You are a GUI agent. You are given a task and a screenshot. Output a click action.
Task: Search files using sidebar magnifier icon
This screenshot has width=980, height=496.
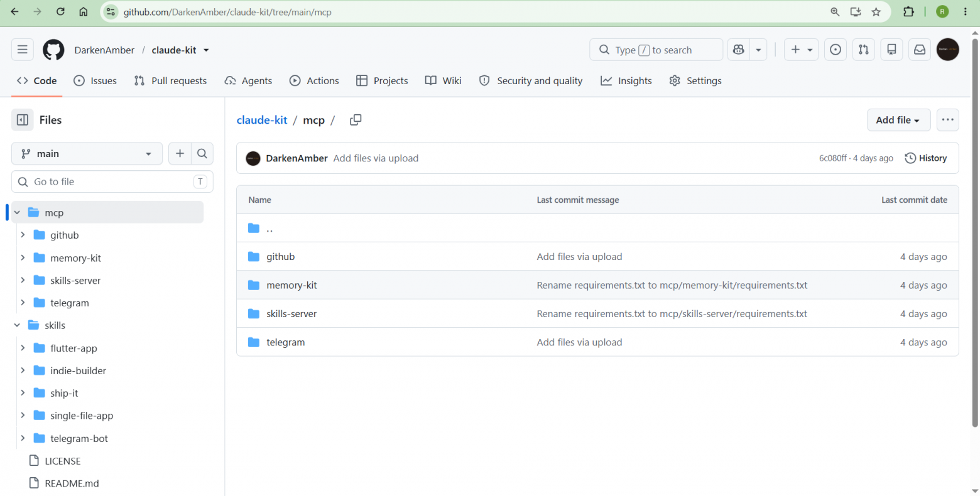[x=202, y=153]
